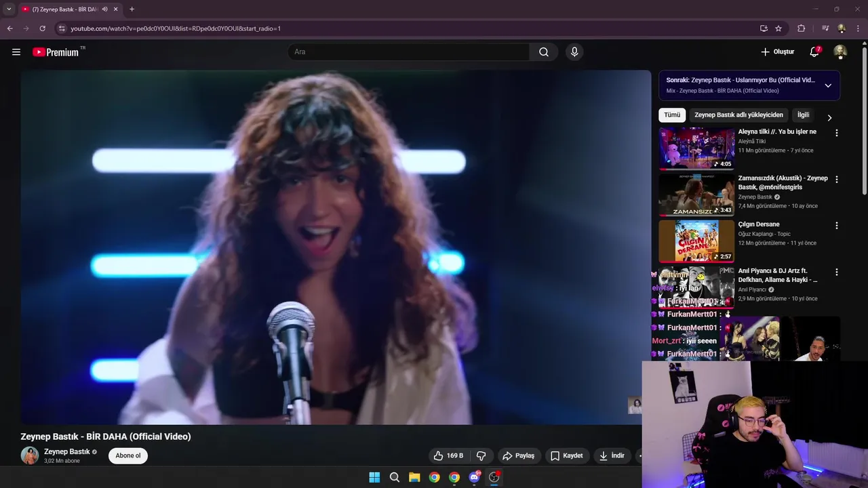Viewport: 868px width, 488px height.
Task: Select the Tümü filter chip
Action: coord(672,115)
